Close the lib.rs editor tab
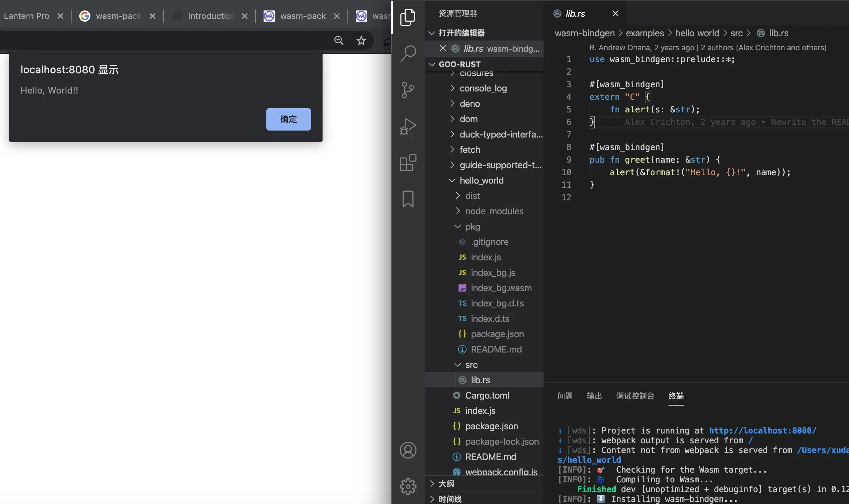 (x=615, y=13)
